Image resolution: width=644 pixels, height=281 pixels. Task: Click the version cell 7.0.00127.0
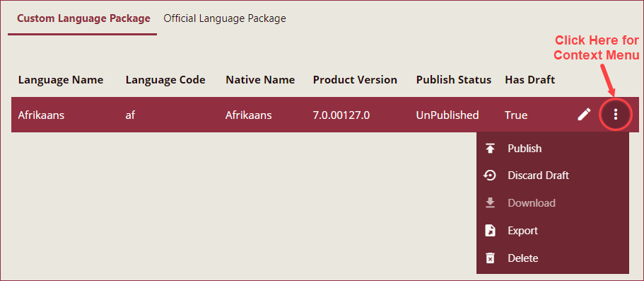[341, 115]
